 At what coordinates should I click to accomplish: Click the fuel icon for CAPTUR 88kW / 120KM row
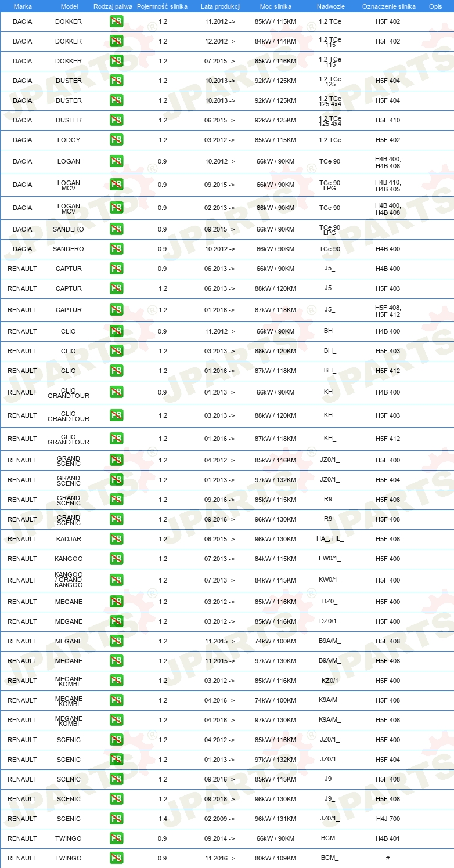(x=116, y=288)
